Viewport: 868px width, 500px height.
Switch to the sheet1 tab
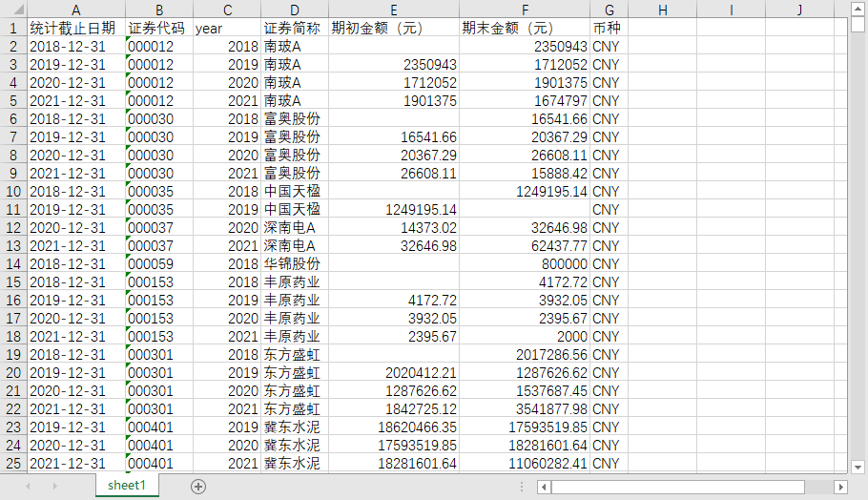[127, 487]
